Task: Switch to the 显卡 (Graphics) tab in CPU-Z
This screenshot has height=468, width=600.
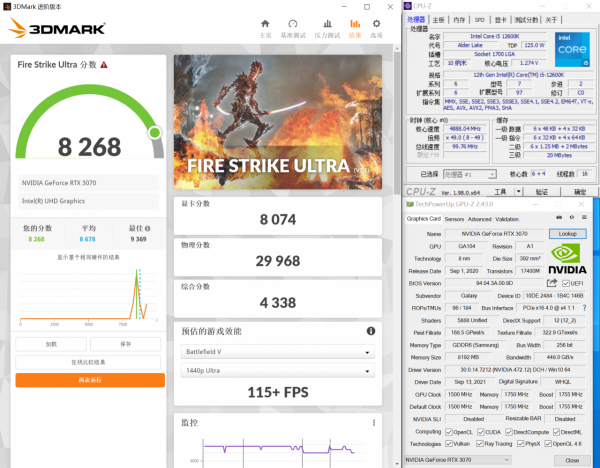Action: coord(501,20)
